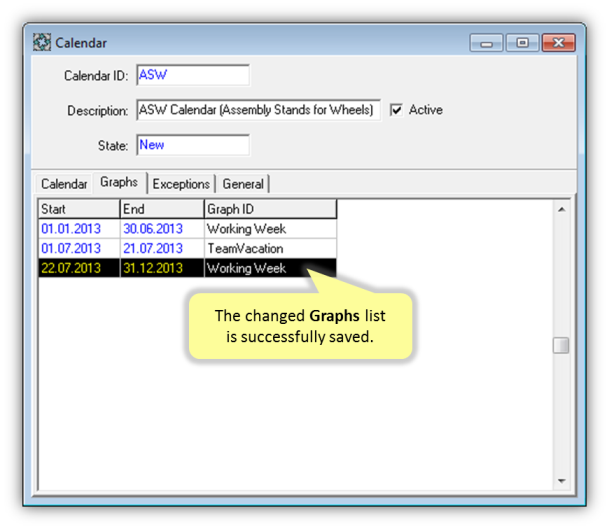Toggle the Active checkbox
Screen dimensions: 609x529
(x=396, y=110)
